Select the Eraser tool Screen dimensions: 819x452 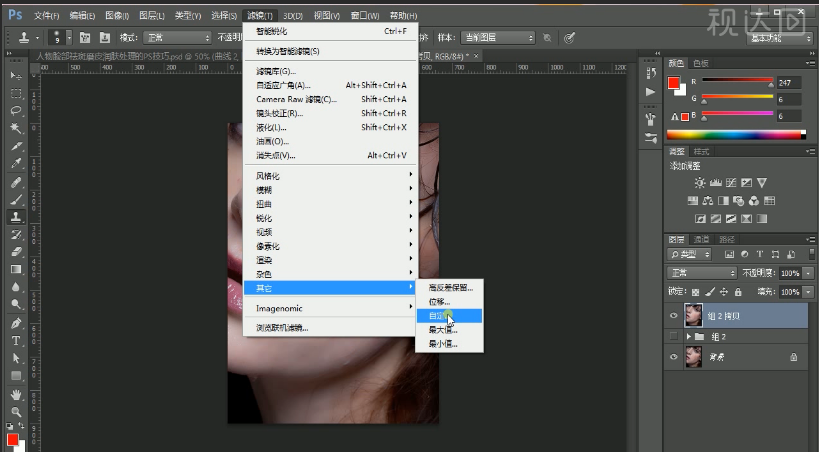click(16, 252)
